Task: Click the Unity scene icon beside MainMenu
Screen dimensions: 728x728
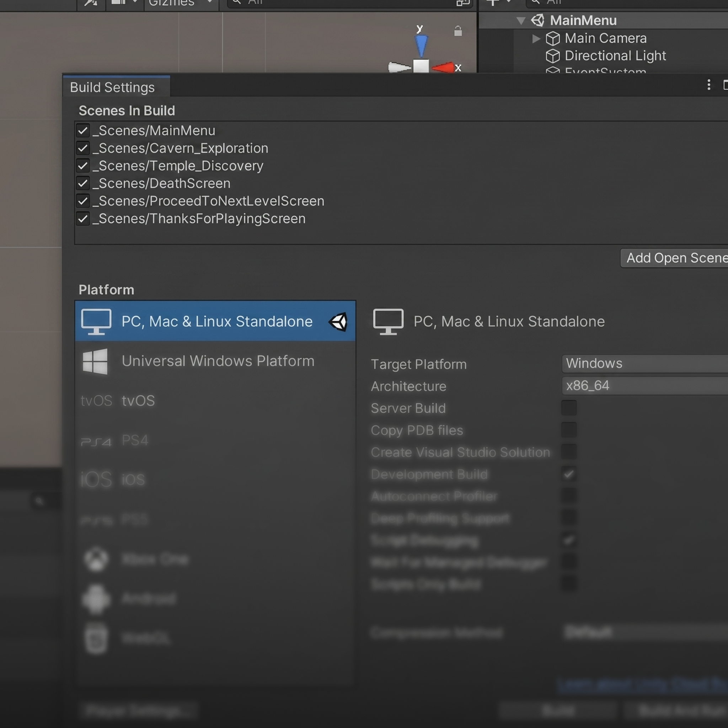Action: click(538, 20)
